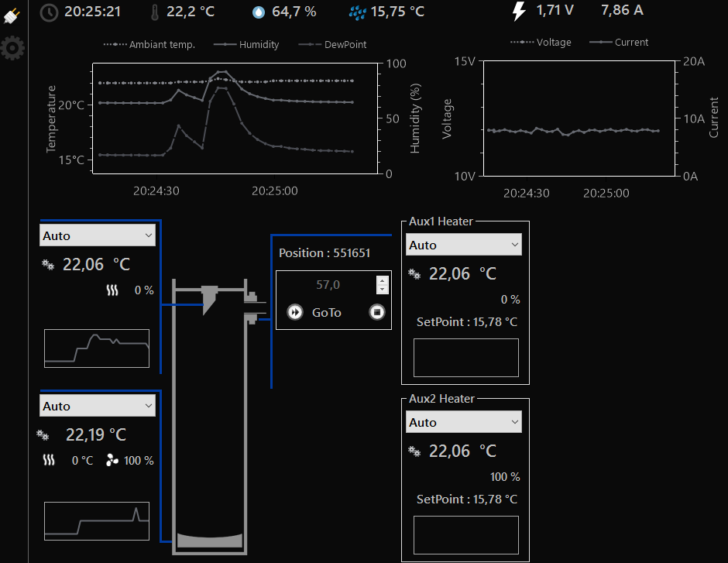Toggle the DewPoint legend entry

pyautogui.click(x=332, y=45)
